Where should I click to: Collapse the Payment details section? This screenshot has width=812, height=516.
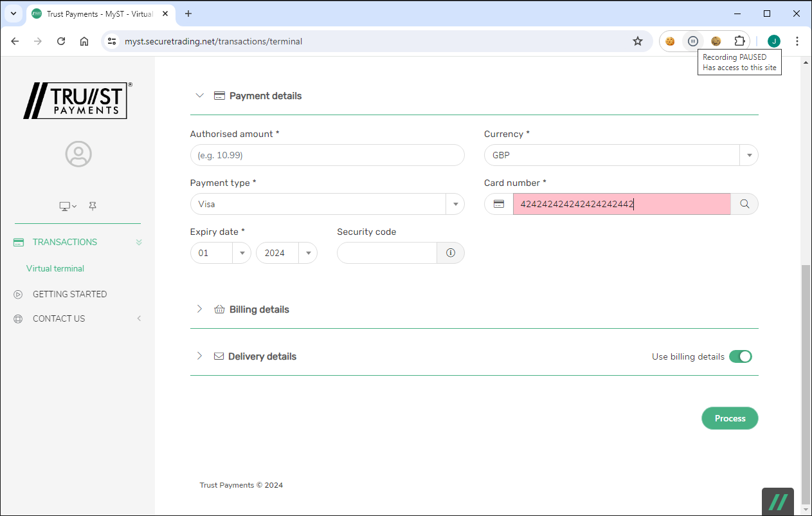pyautogui.click(x=199, y=96)
